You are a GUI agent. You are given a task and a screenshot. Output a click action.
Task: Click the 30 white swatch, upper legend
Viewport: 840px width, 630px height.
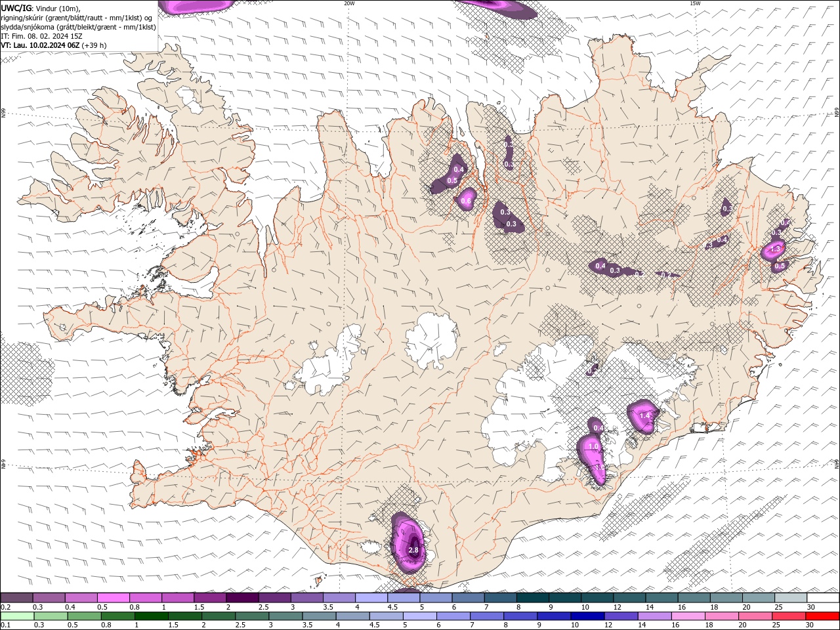[823, 598]
